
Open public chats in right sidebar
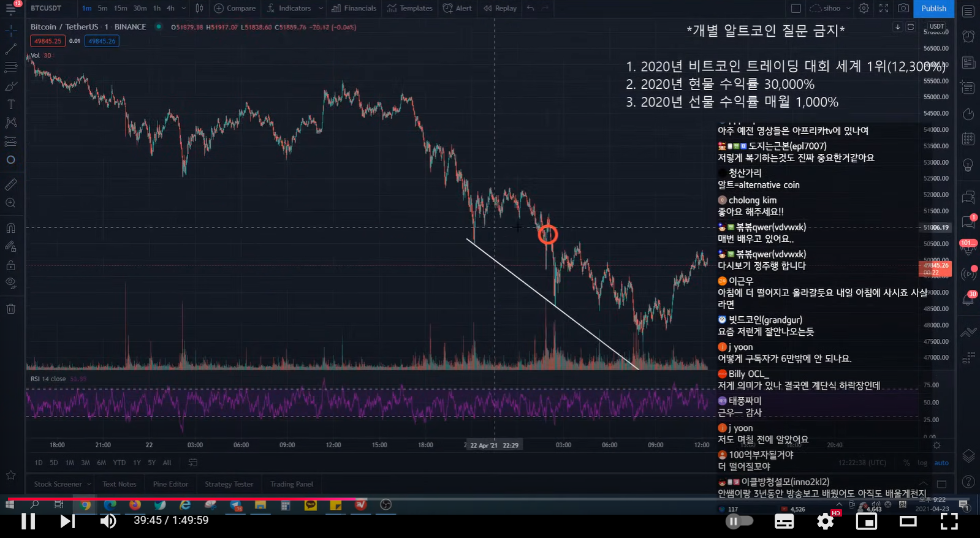pyautogui.click(x=968, y=197)
